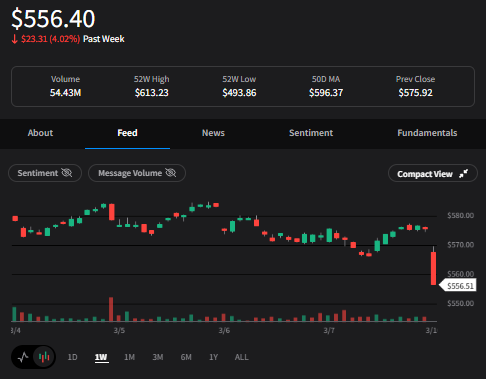The height and width of the screenshot is (379, 486).
Task: Toggle Message Volume overlay visibility
Action: tap(137, 173)
